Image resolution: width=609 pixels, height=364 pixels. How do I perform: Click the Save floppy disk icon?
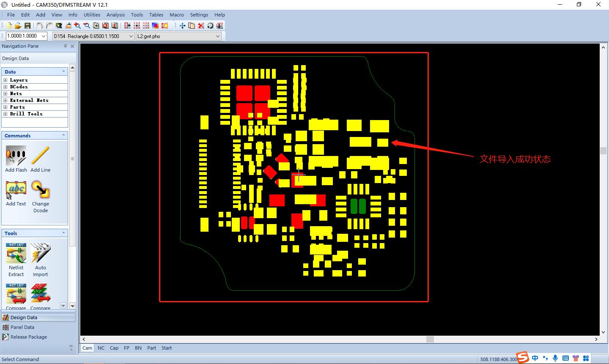click(x=27, y=26)
